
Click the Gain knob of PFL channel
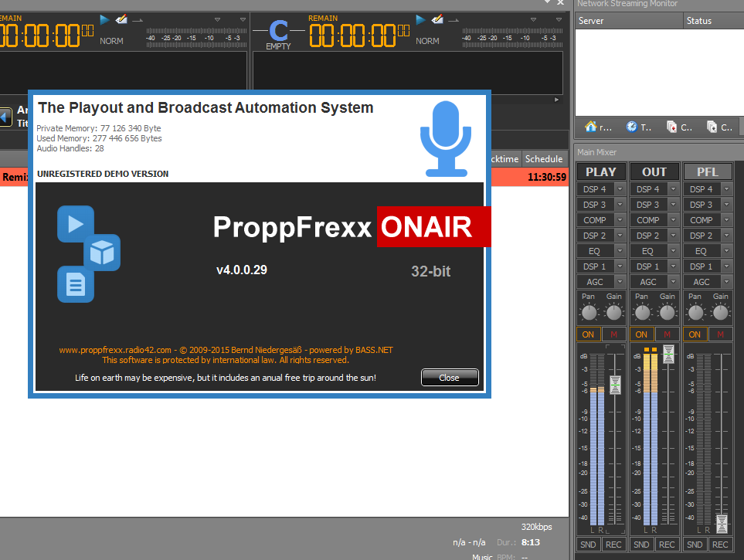pos(720,312)
